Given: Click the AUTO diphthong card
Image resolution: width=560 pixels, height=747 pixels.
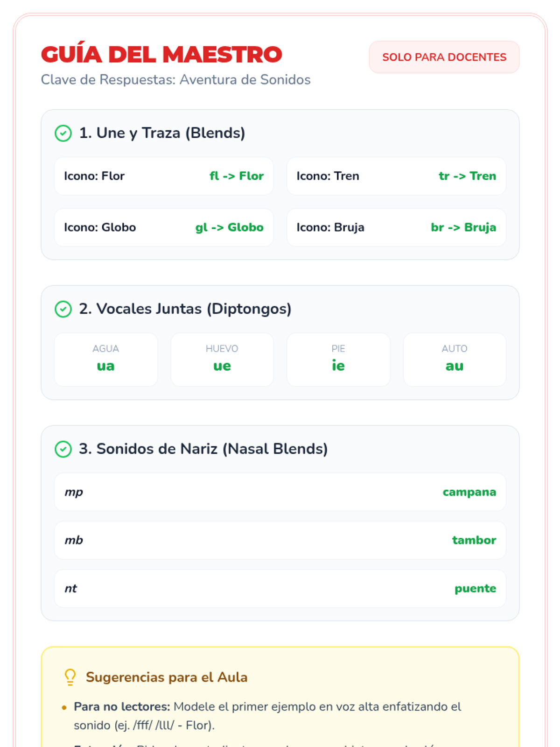Looking at the screenshot, I should click(x=455, y=359).
